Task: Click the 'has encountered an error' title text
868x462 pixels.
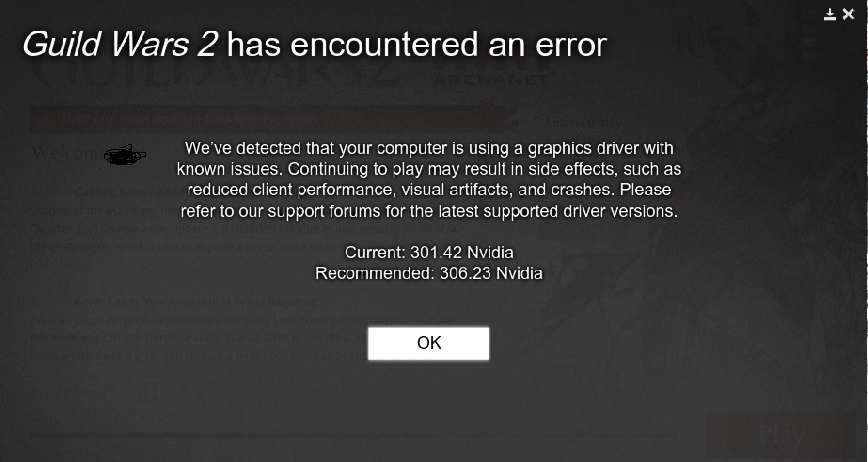Action: [x=417, y=44]
